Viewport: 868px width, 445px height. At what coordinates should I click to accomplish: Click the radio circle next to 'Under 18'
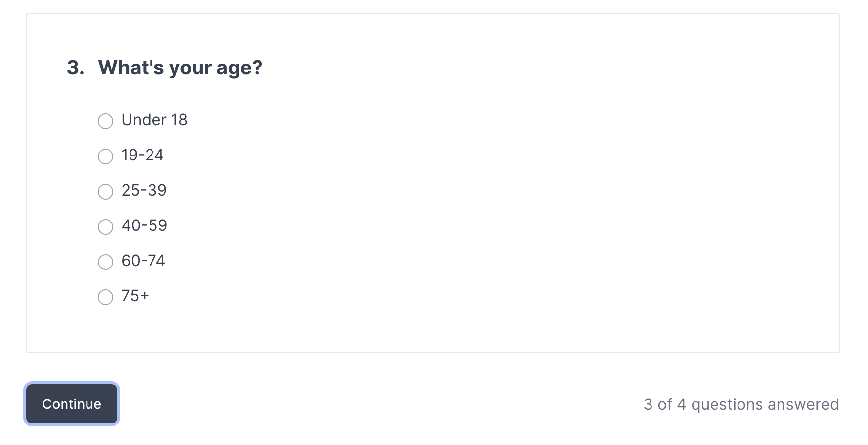[105, 121]
